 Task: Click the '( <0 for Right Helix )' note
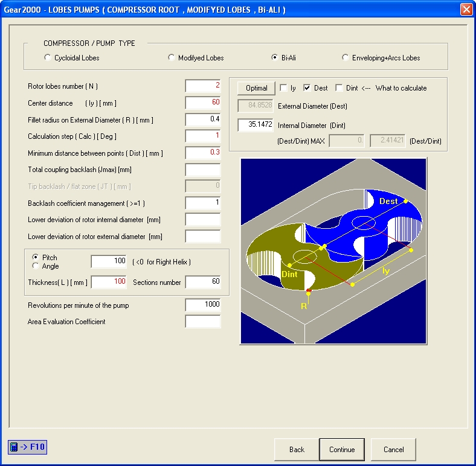tap(161, 262)
